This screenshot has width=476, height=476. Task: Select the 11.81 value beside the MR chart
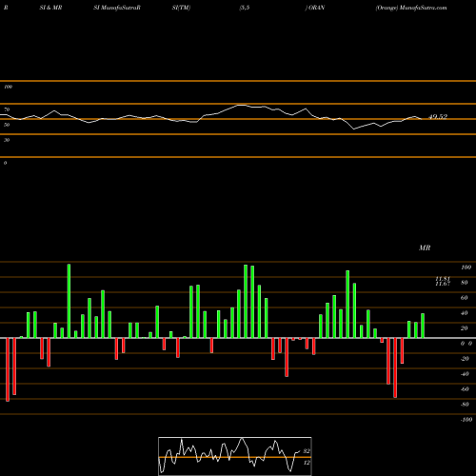[x=443, y=279]
